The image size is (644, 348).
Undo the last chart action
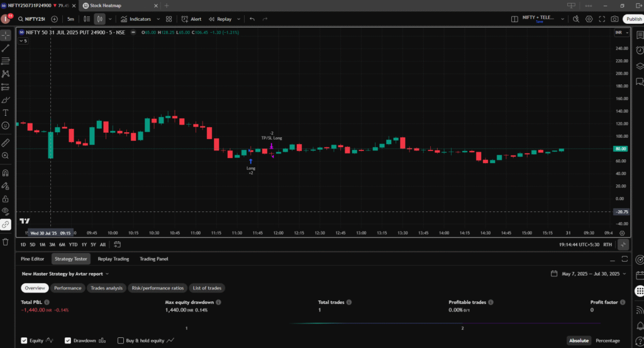252,19
